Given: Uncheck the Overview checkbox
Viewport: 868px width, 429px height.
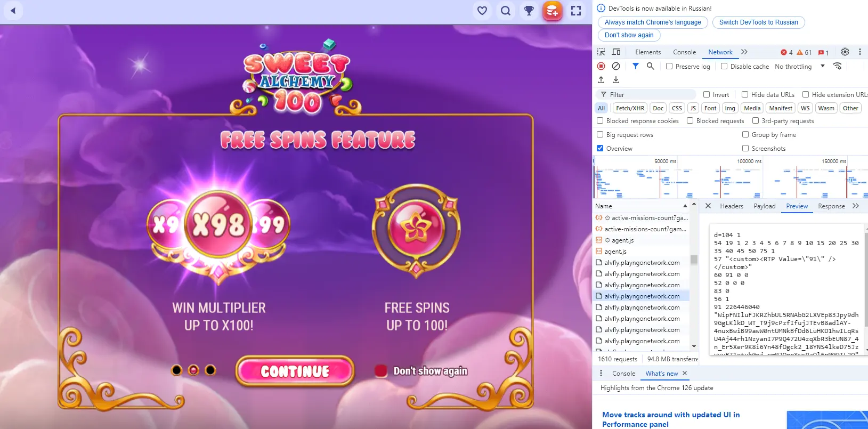Looking at the screenshot, I should click(600, 148).
